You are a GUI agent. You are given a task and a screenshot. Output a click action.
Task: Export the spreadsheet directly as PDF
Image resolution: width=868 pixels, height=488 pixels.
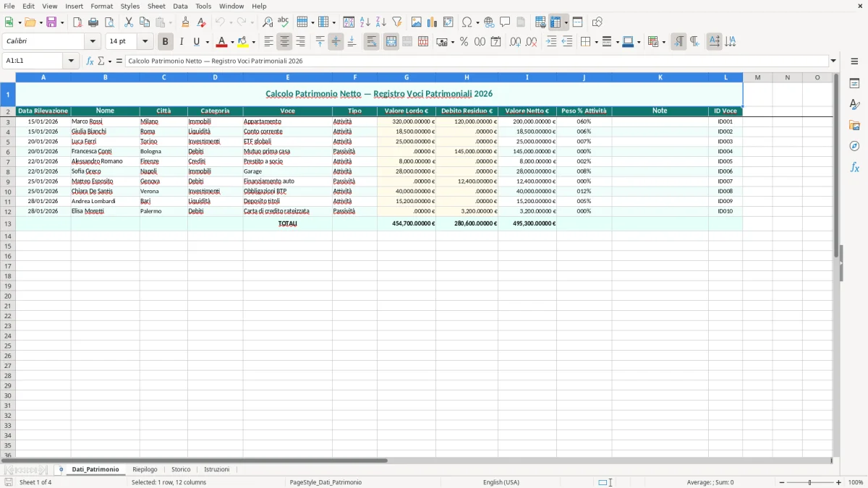pos(77,22)
